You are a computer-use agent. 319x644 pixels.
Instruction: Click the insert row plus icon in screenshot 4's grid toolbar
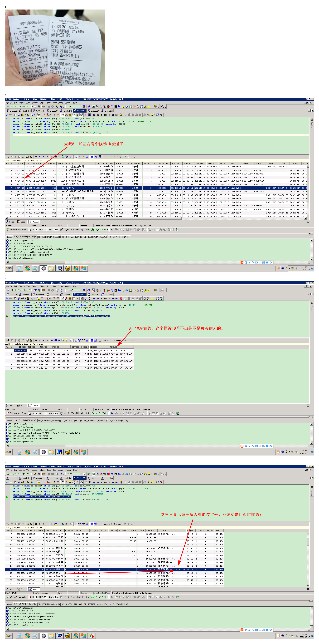click(51, 524)
